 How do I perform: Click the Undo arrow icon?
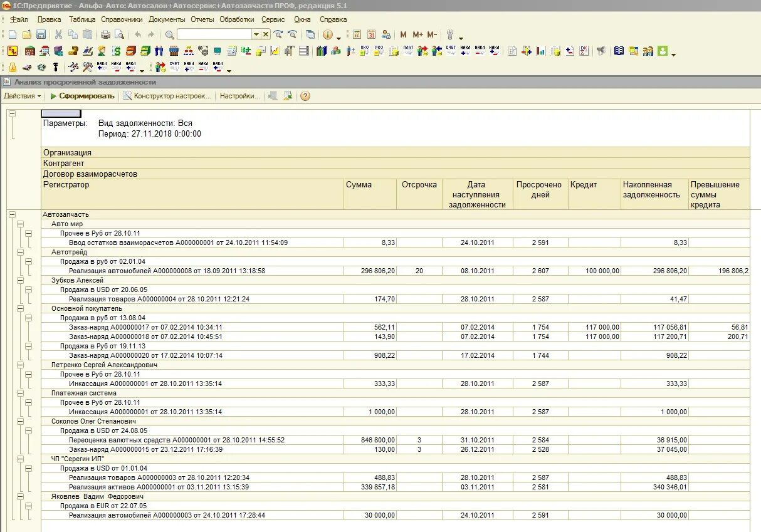pyautogui.click(x=138, y=34)
